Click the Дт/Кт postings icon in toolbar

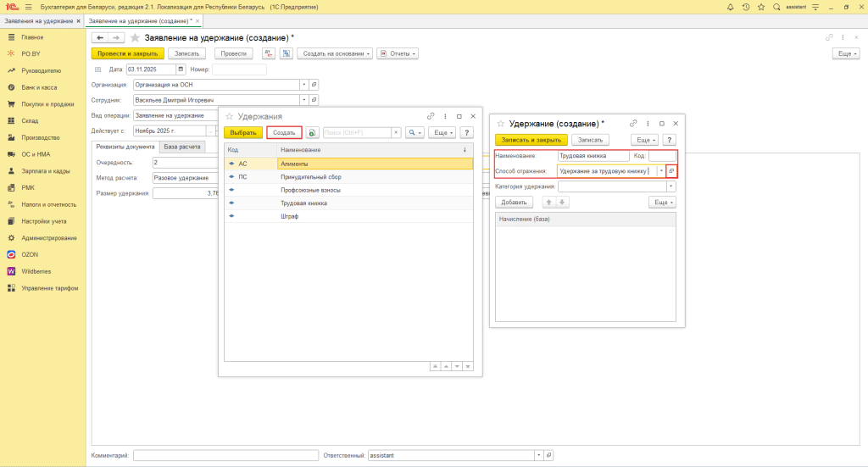pos(269,53)
